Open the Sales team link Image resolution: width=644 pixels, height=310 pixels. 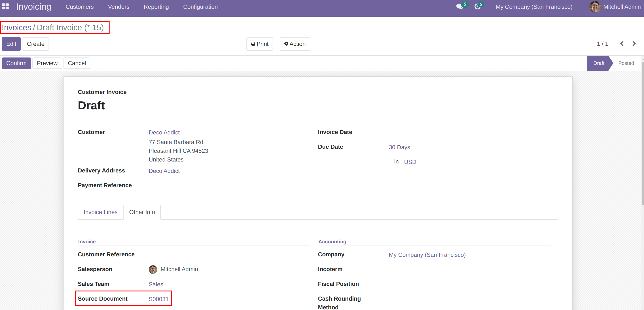(x=156, y=284)
